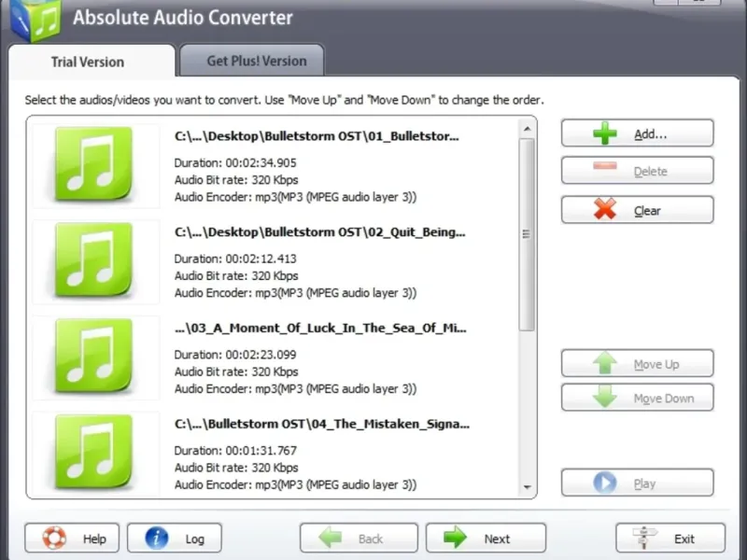Select path ...\03_A_Moment_Of_Luck_In_The_Sea_Of_Mi...
Viewport: 747px width, 560px height.
pos(320,329)
